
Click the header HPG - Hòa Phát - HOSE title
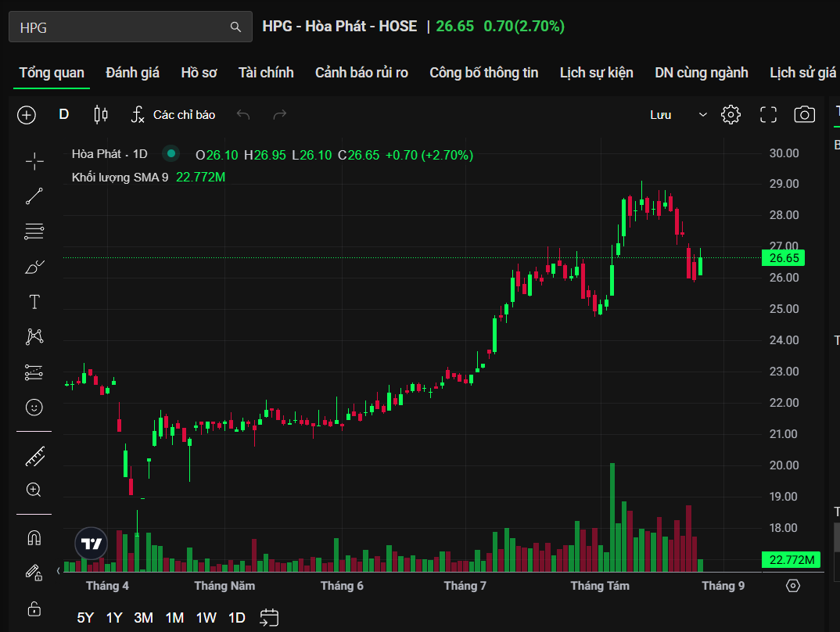click(x=339, y=27)
